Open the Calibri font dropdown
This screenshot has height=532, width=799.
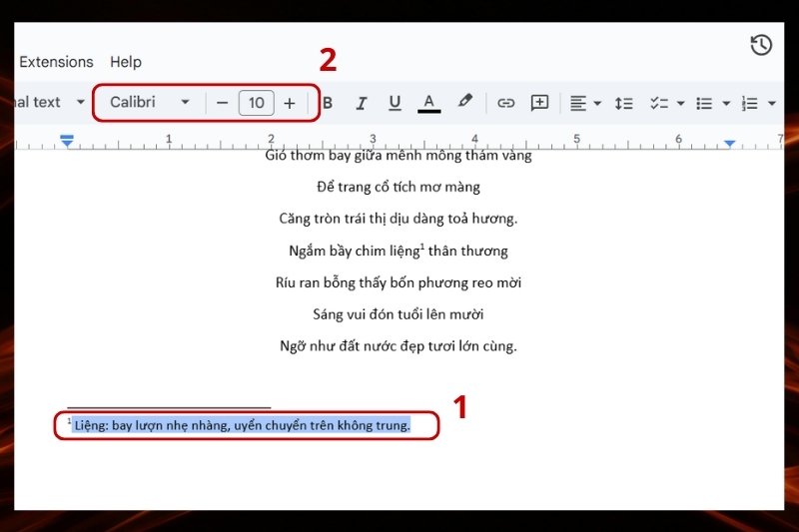coord(150,102)
